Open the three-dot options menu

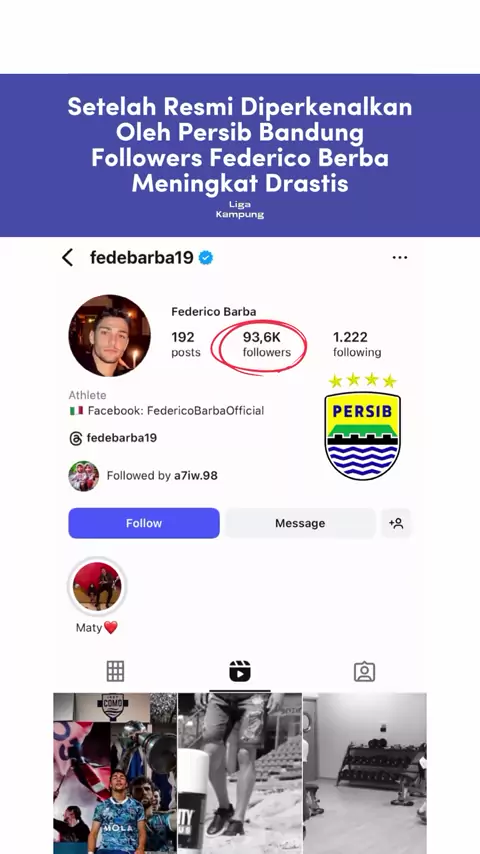[x=400, y=258]
